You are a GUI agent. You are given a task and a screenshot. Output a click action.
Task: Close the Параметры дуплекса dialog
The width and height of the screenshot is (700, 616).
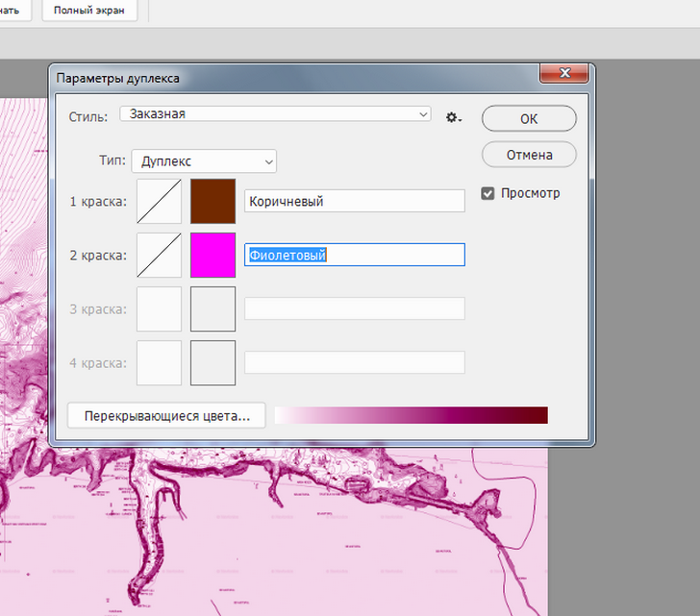pos(564,73)
